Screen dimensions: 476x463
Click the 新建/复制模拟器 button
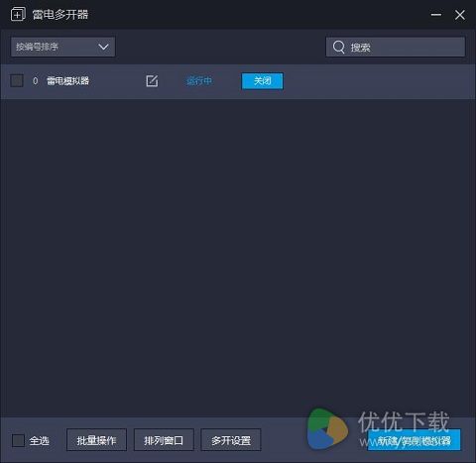pos(414,440)
